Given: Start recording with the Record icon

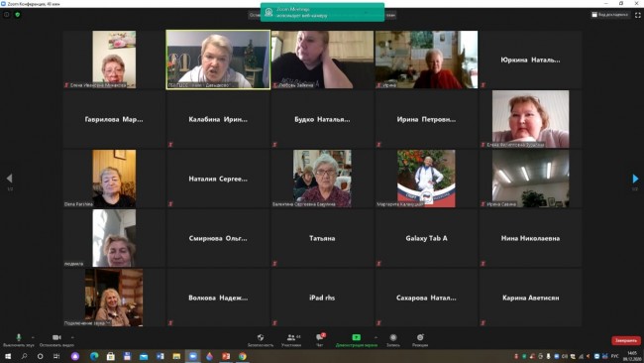Looking at the screenshot, I should tap(393, 337).
